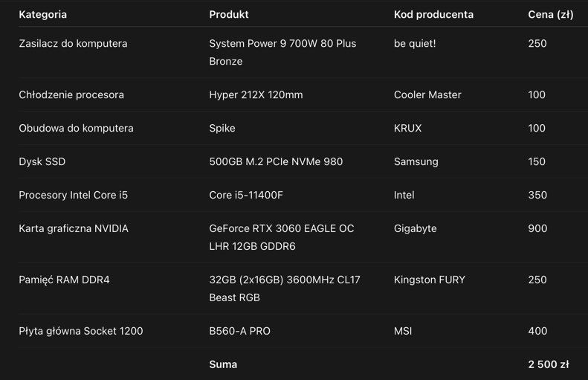This screenshot has width=588, height=380.
Task: Click the Cena (zł) column header
Action: [551, 15]
